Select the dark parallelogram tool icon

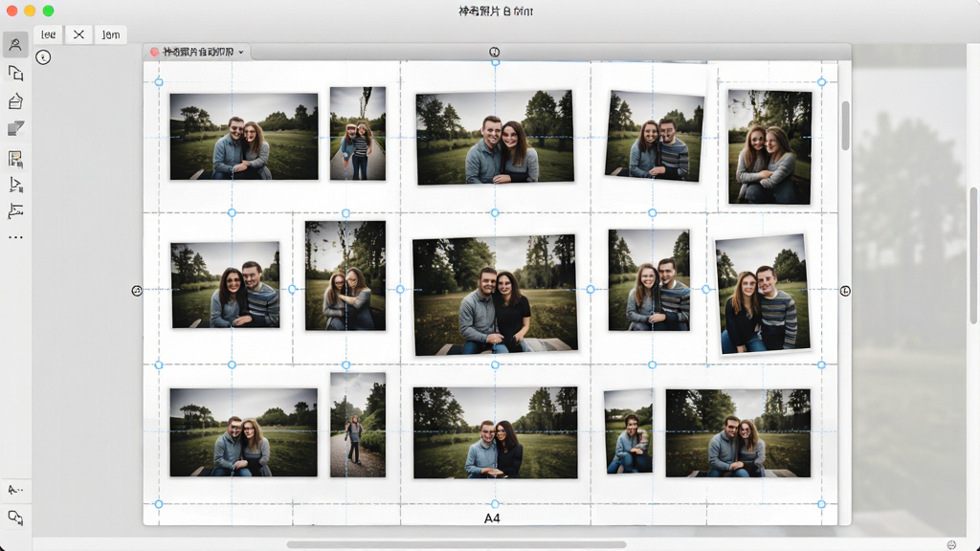click(x=15, y=129)
